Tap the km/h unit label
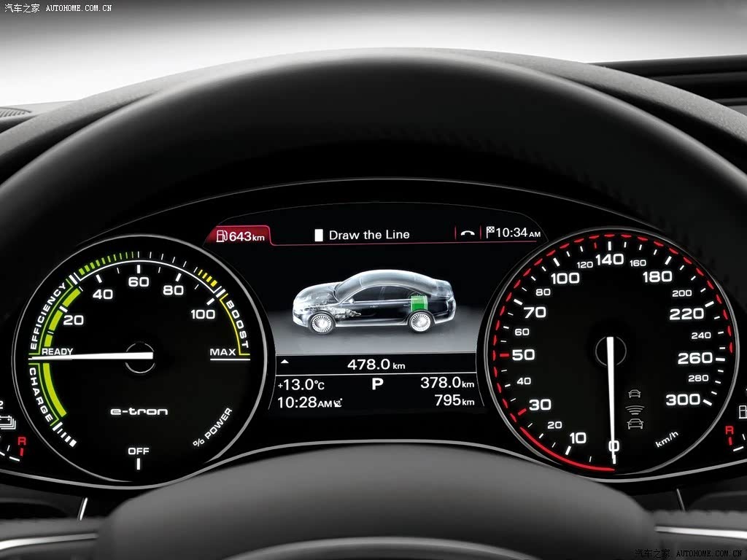Image resolution: width=747 pixels, height=560 pixels. tap(667, 440)
